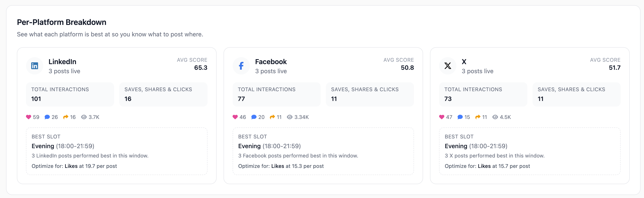Click the Facebook platform logo icon
Screen dimensions: 644x198
241,66
